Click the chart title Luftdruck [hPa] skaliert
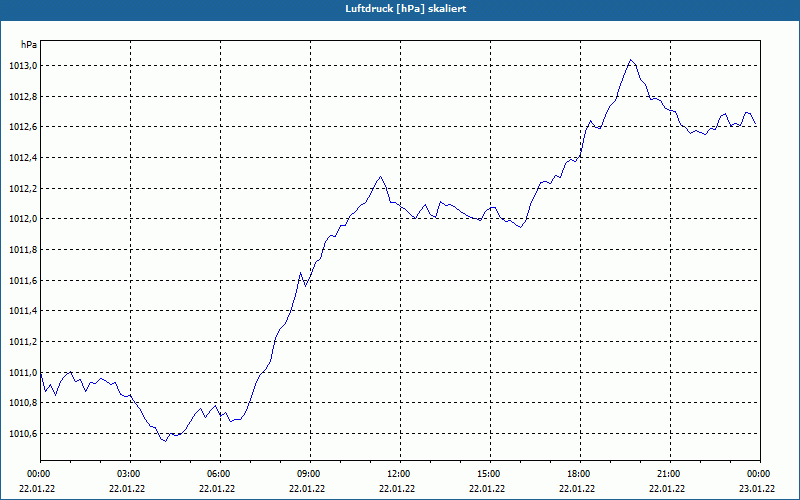 [405, 9]
